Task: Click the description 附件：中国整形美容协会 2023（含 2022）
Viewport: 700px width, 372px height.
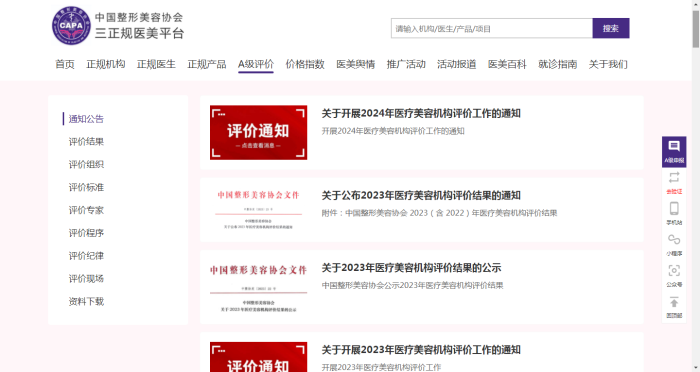Action: (x=439, y=213)
